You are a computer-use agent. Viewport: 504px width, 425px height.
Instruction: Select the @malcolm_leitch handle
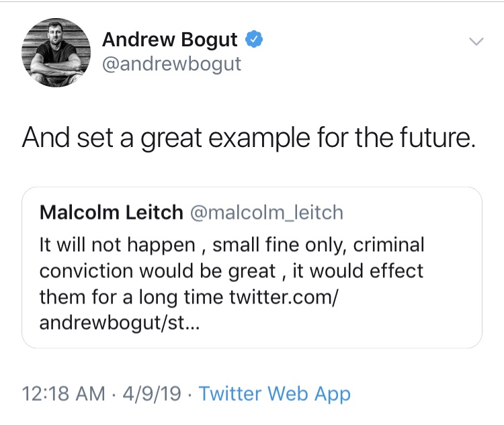click(267, 213)
